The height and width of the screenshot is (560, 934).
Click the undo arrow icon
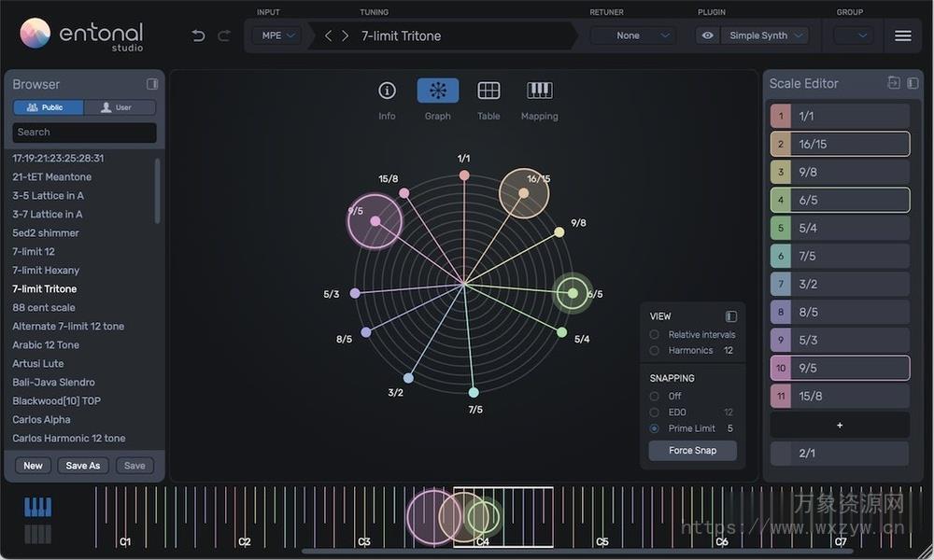(x=197, y=35)
